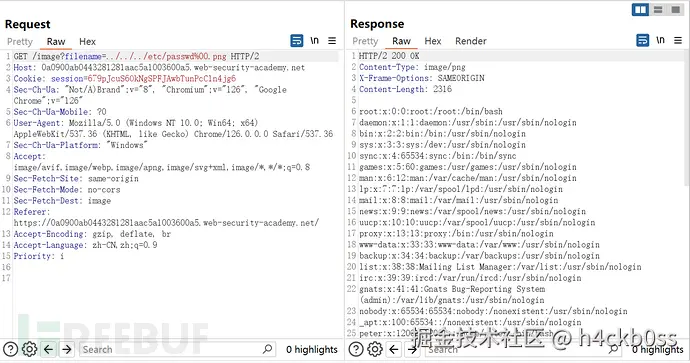The width and height of the screenshot is (690, 363).
Task: Select side-by-side layout view icon
Action: [640, 9]
